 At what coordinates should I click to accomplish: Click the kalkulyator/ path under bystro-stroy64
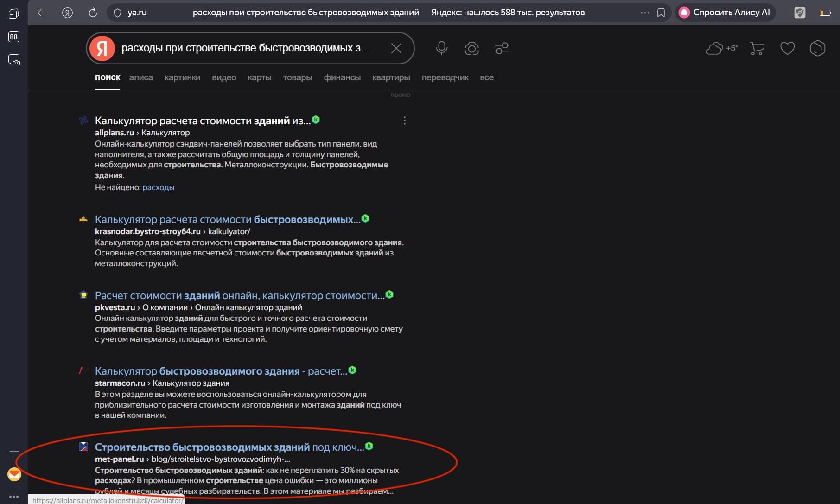click(229, 231)
